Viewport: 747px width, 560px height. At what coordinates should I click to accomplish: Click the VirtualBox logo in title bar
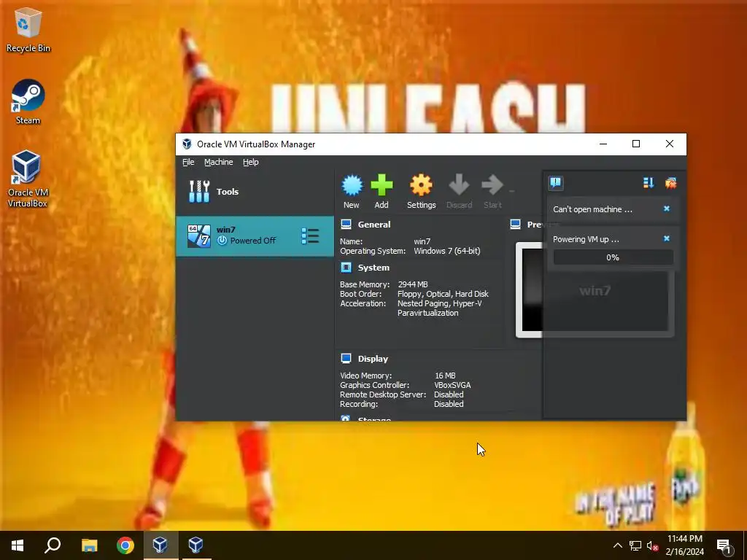coord(187,144)
